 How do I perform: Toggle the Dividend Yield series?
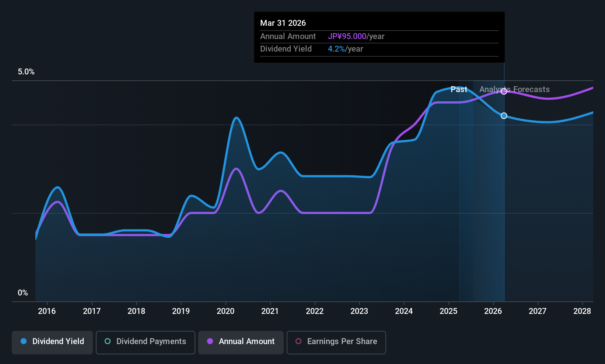52,343
